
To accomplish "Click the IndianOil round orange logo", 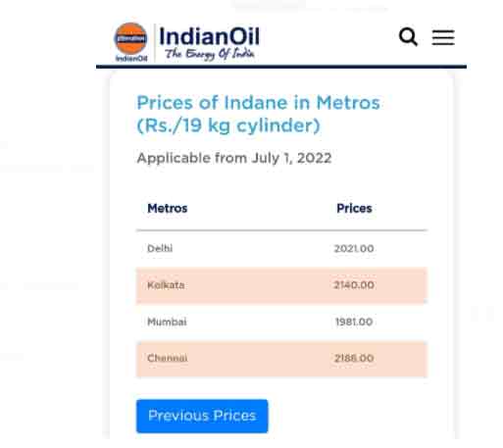I will tap(130, 38).
